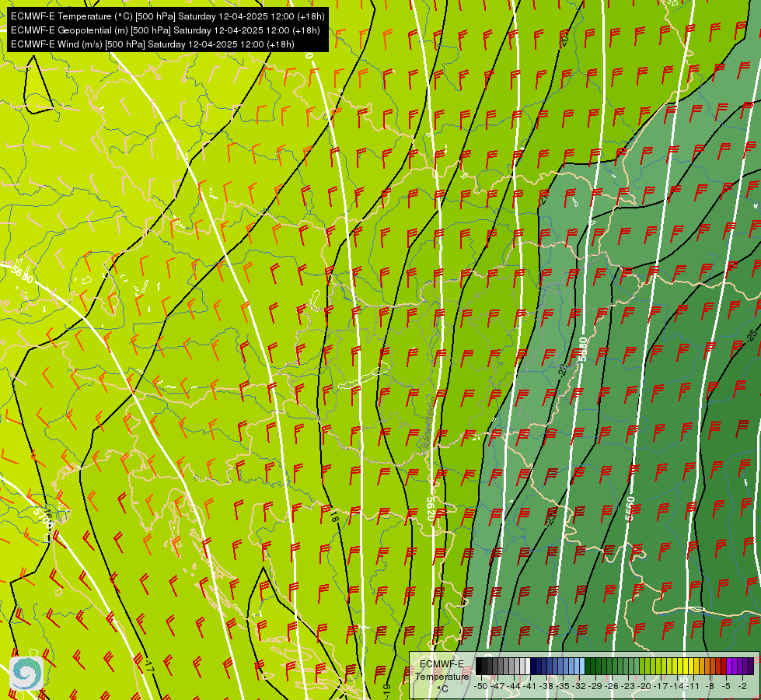761x700 pixels.
Task: Click the -35 legend tick label
Action: tap(563, 686)
